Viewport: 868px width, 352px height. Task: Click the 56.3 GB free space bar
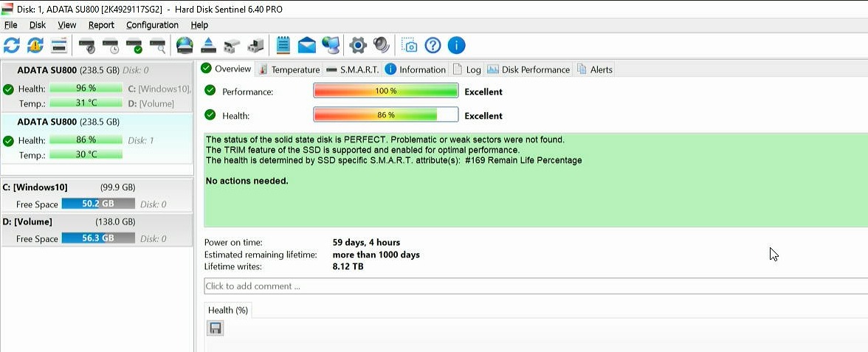tap(98, 238)
